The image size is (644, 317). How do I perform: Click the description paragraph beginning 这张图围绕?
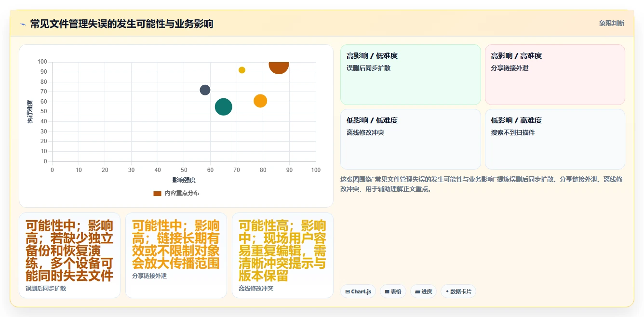tap(482, 184)
